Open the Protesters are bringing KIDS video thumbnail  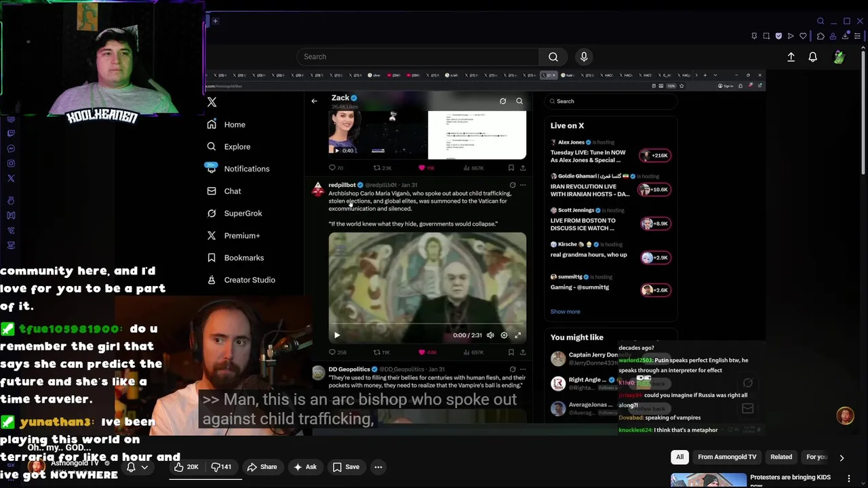coord(709,480)
